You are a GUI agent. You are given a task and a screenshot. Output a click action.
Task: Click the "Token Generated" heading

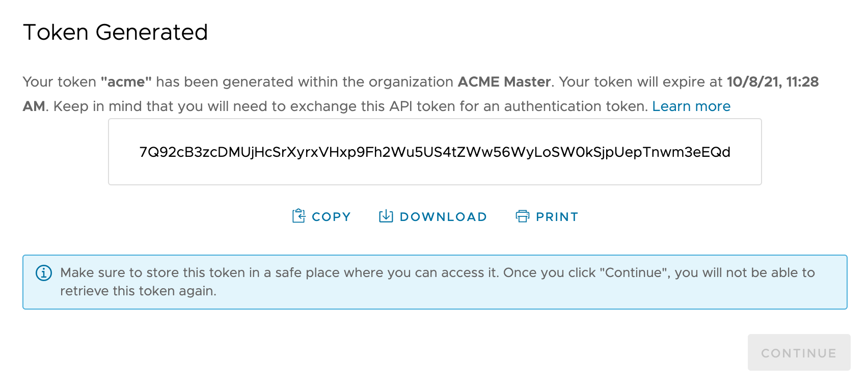116,33
